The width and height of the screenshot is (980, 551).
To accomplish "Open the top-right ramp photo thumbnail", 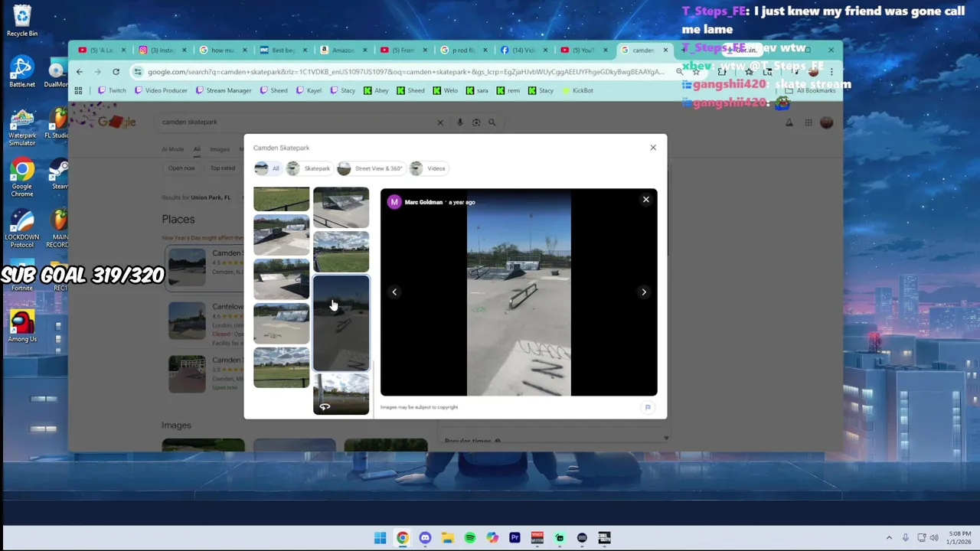I will [341, 207].
